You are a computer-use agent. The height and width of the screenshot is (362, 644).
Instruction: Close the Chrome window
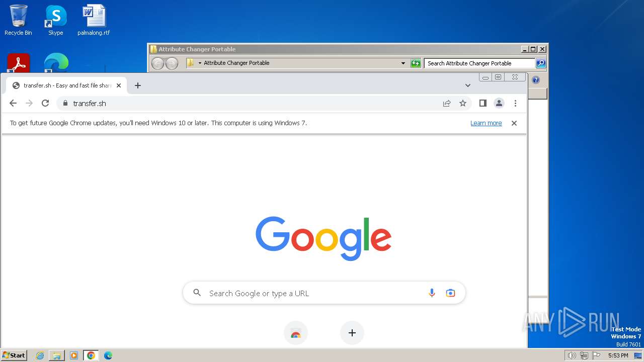click(515, 77)
